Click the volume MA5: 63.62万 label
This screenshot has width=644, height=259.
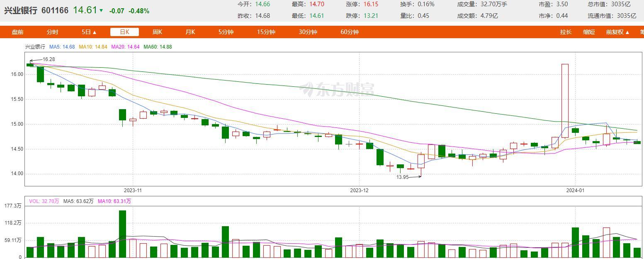78,201
